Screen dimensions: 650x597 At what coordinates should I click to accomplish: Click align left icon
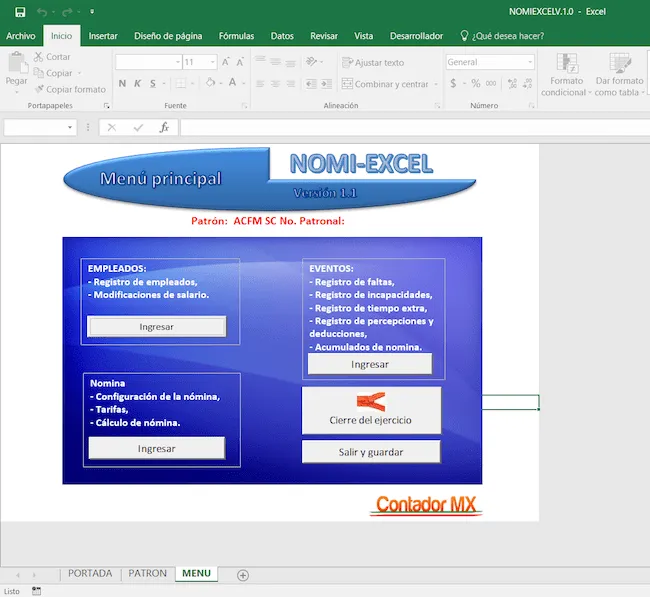pyautogui.click(x=260, y=84)
